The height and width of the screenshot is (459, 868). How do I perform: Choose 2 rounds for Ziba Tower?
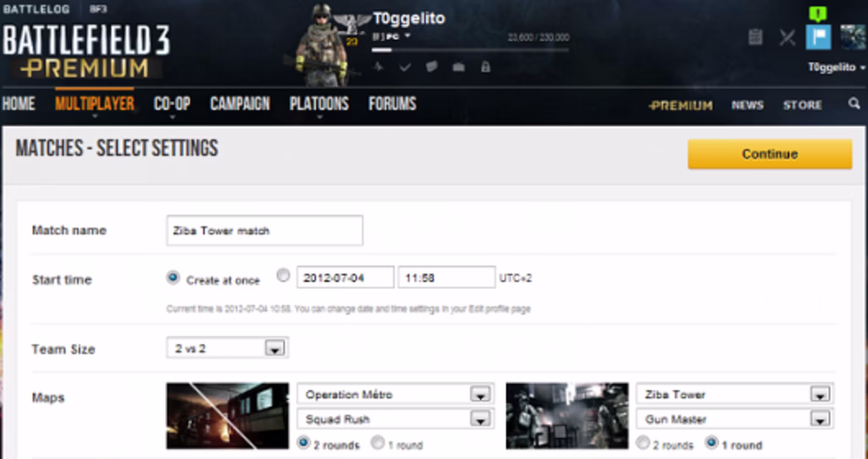coord(643,443)
